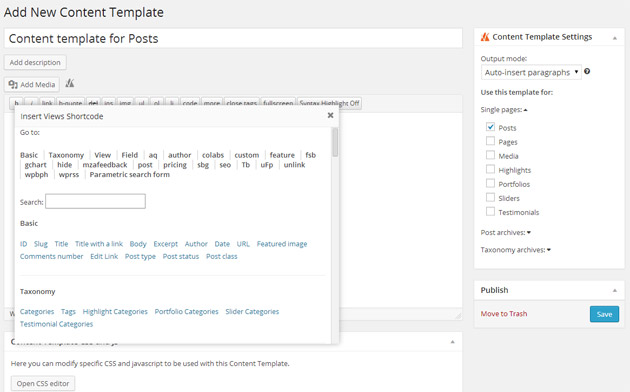Open the Output mode dropdown

tap(531, 72)
